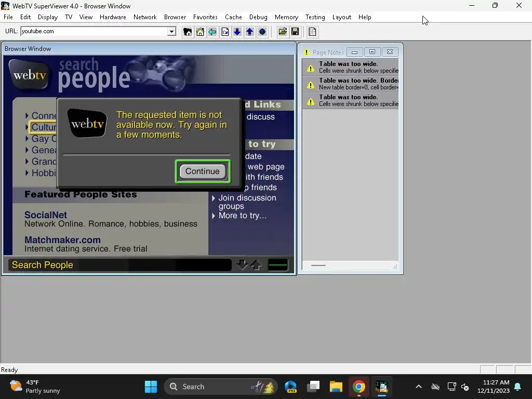The width and height of the screenshot is (532, 399).
Task: Close the Page Notes panel
Action: click(390, 52)
